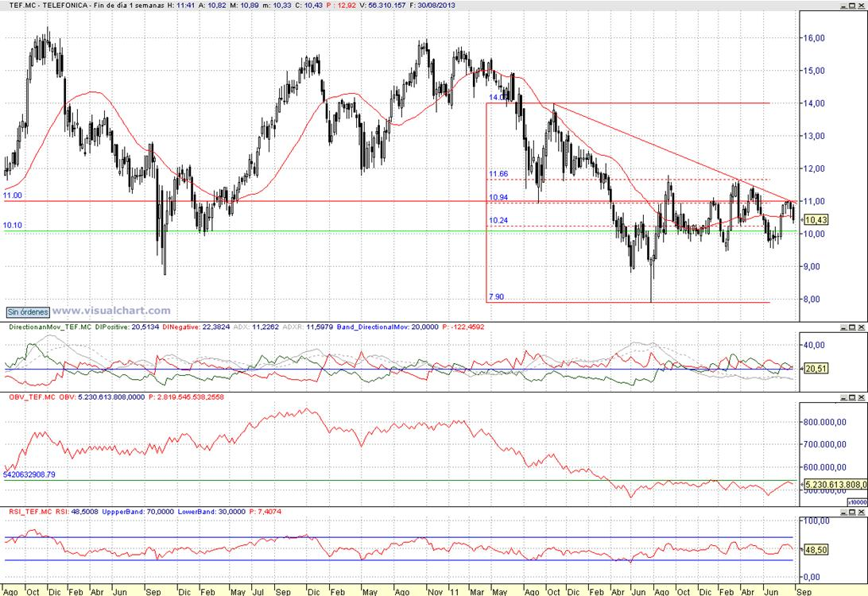Click the 'DIPositive: 20,5134' header value

tap(126, 327)
